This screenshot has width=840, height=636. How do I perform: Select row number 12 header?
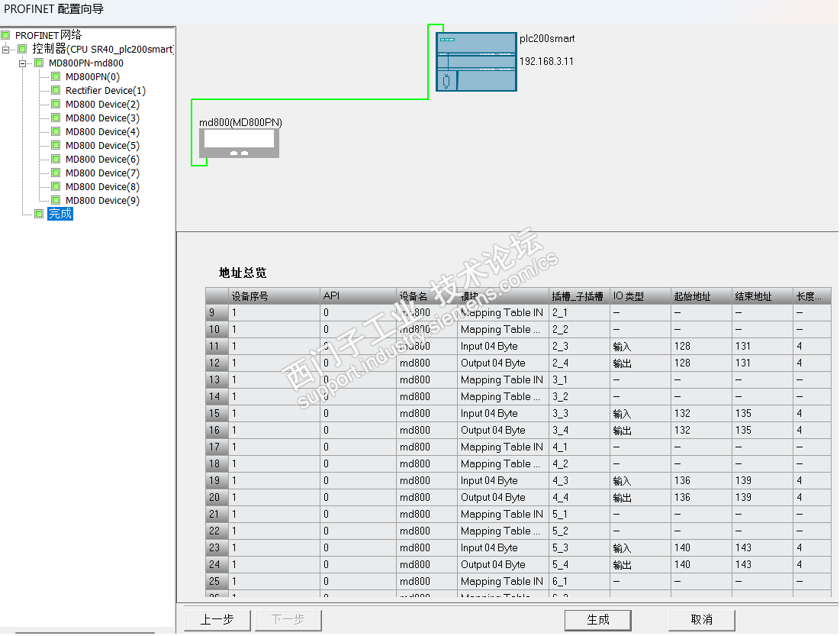[217, 363]
